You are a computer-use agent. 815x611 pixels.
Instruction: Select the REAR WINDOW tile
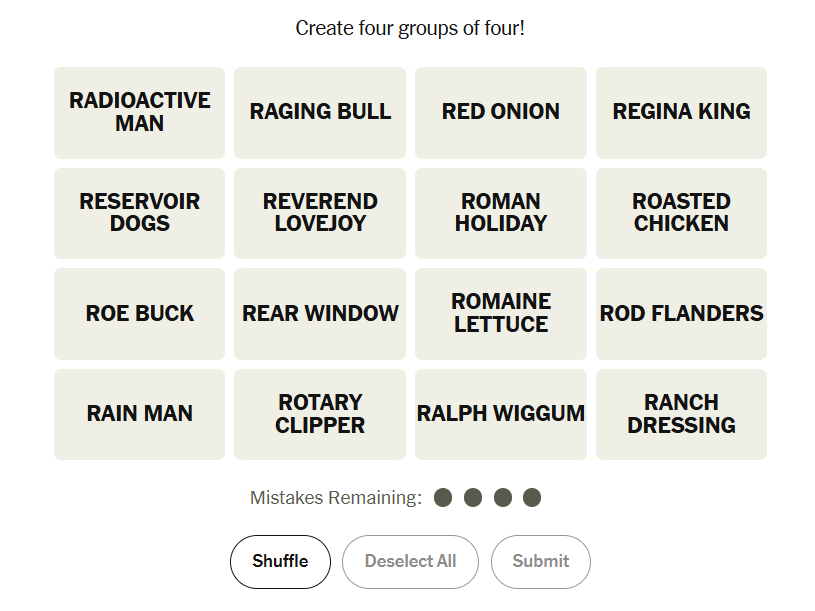coord(320,314)
